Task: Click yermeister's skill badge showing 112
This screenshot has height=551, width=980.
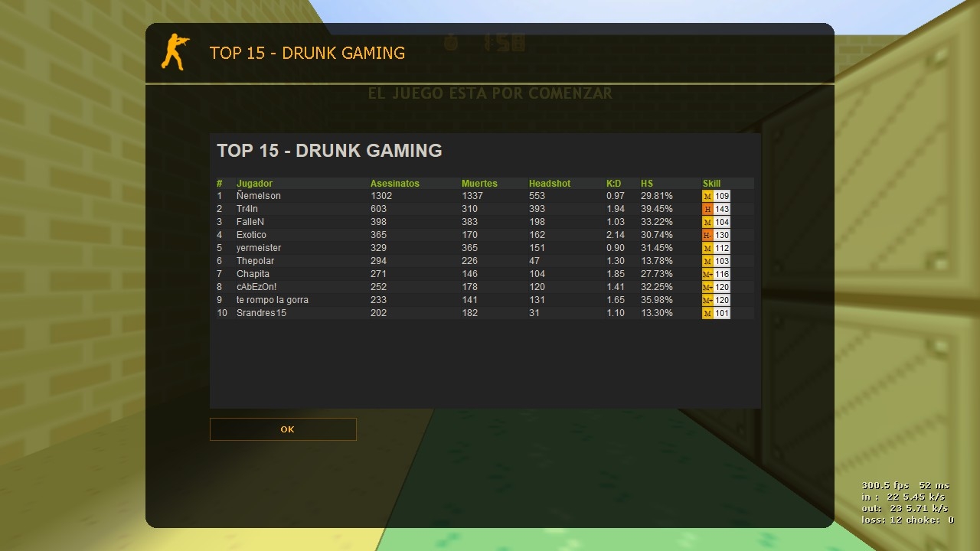Action: pyautogui.click(x=716, y=249)
